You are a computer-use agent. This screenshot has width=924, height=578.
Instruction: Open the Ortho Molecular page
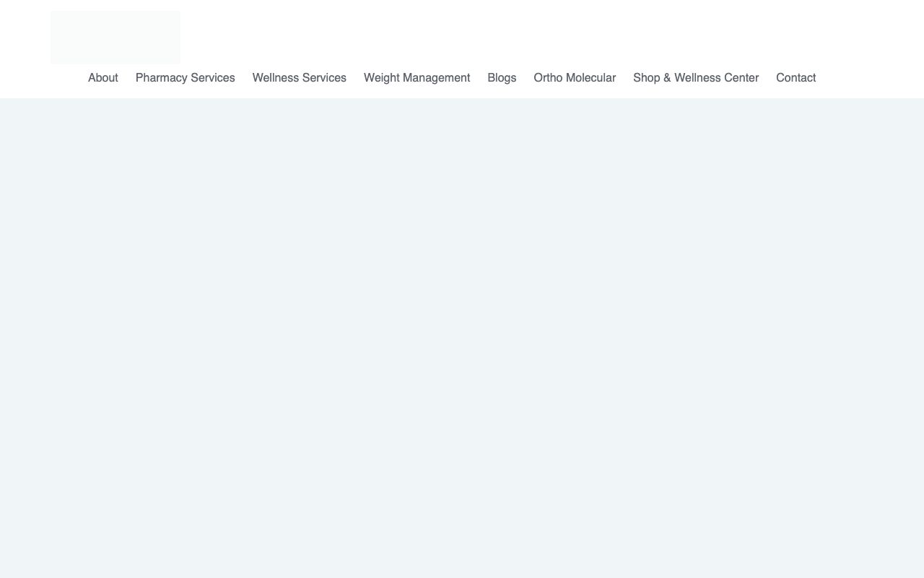pyautogui.click(x=575, y=77)
